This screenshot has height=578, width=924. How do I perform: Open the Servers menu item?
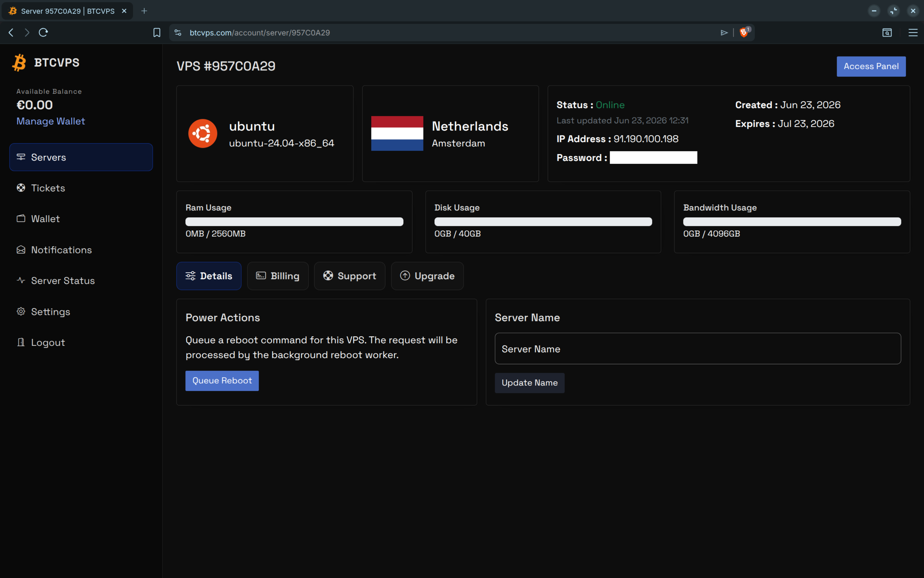tap(81, 157)
